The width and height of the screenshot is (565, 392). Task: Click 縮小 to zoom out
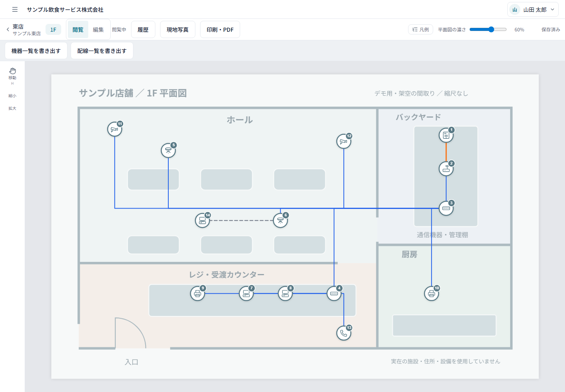13,96
